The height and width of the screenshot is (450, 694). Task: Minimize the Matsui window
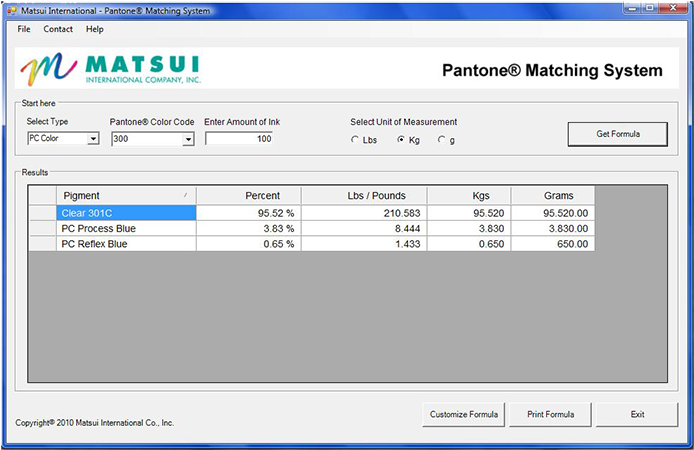632,8
